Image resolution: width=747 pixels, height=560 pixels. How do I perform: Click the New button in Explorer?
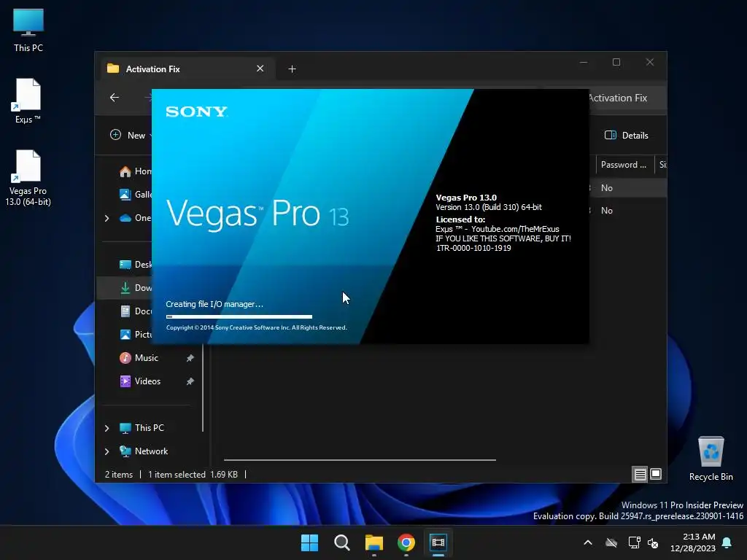point(130,135)
